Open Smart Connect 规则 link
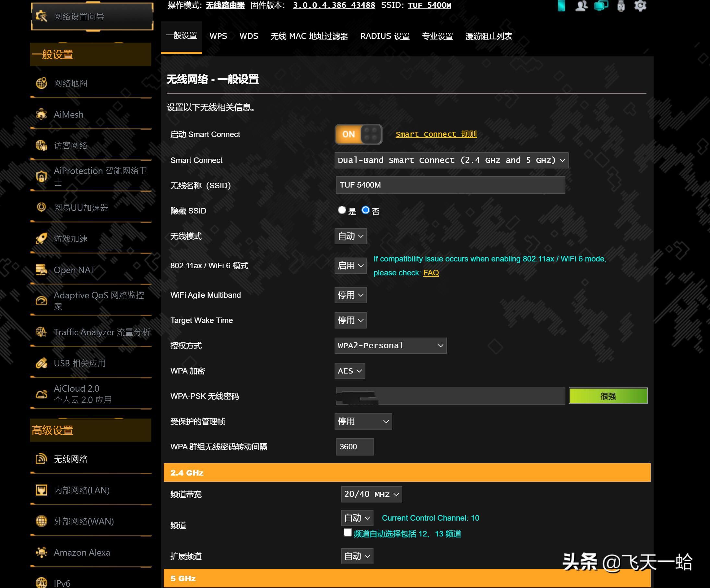Viewport: 710px width, 588px height. (436, 134)
